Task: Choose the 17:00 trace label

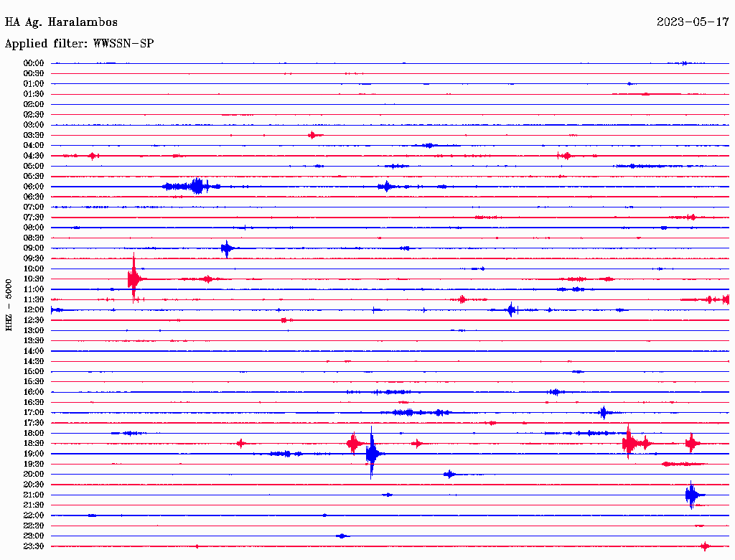Action: (x=34, y=413)
